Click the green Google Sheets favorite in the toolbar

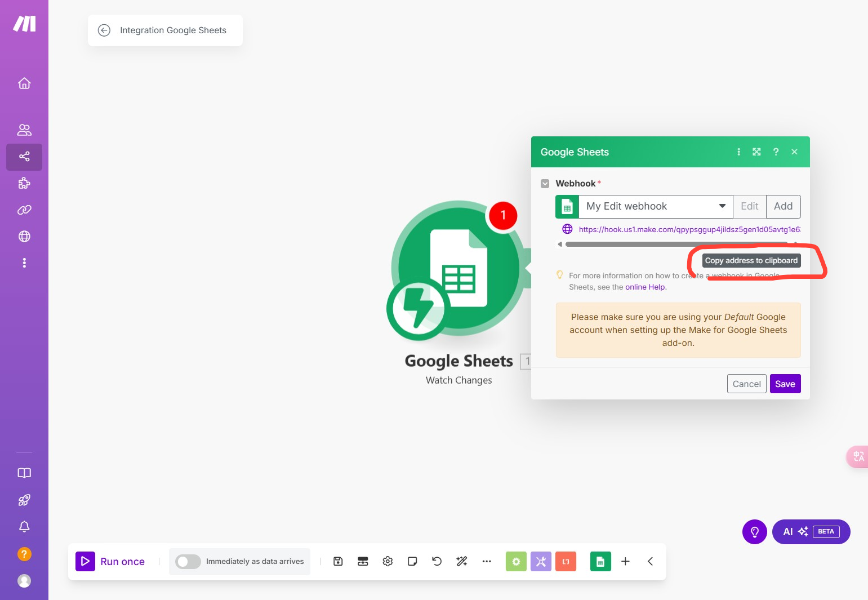(x=600, y=561)
